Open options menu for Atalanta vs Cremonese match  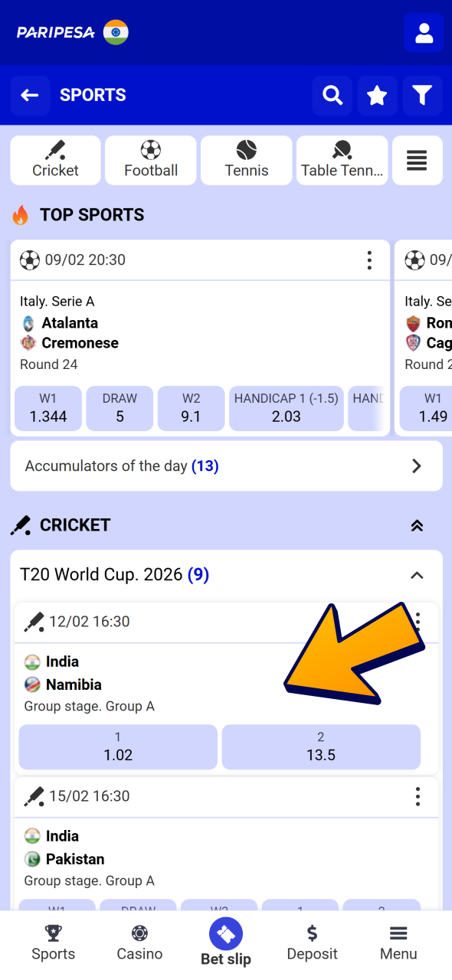pyautogui.click(x=369, y=260)
